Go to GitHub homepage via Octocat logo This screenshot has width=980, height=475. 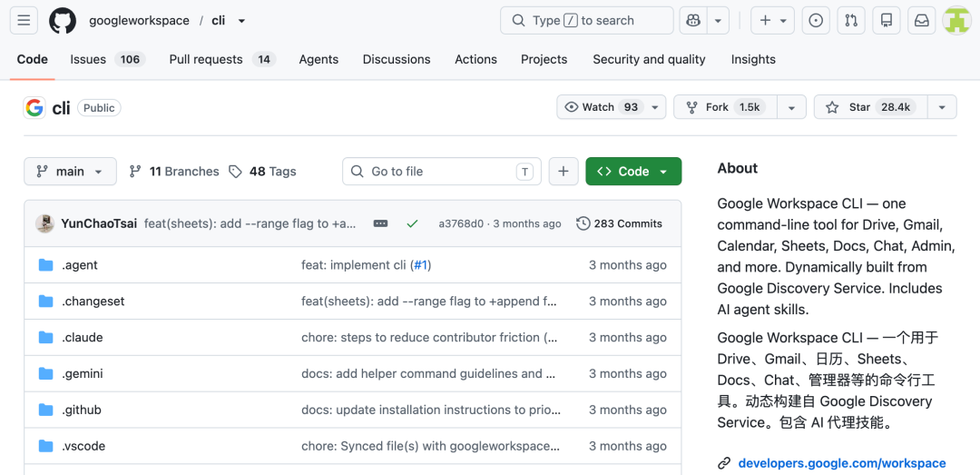[x=63, y=21]
